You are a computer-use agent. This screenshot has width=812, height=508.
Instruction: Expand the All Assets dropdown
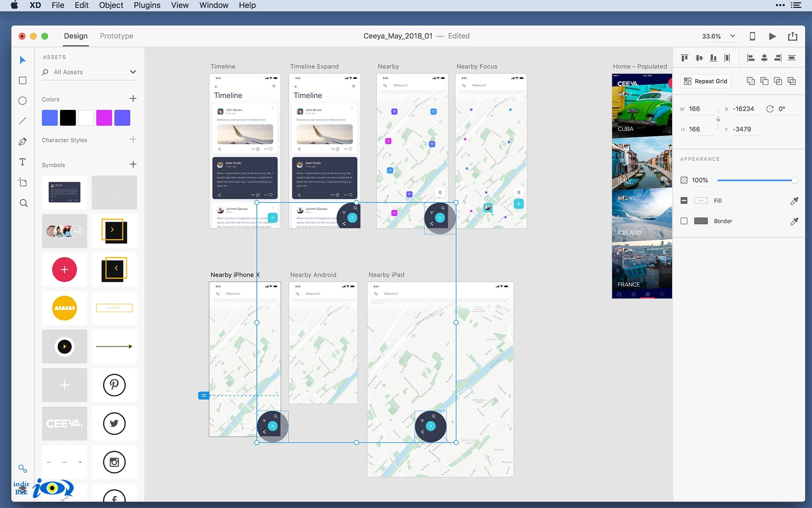click(x=133, y=72)
